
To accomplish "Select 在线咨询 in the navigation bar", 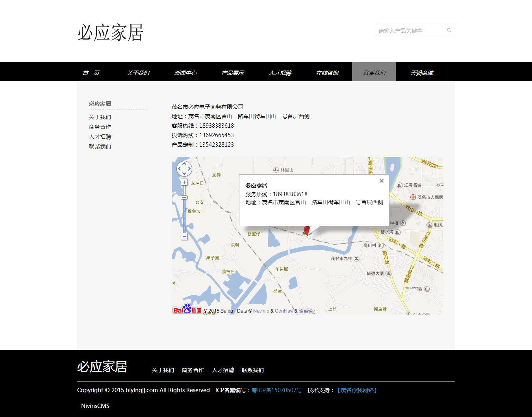I will (x=327, y=73).
